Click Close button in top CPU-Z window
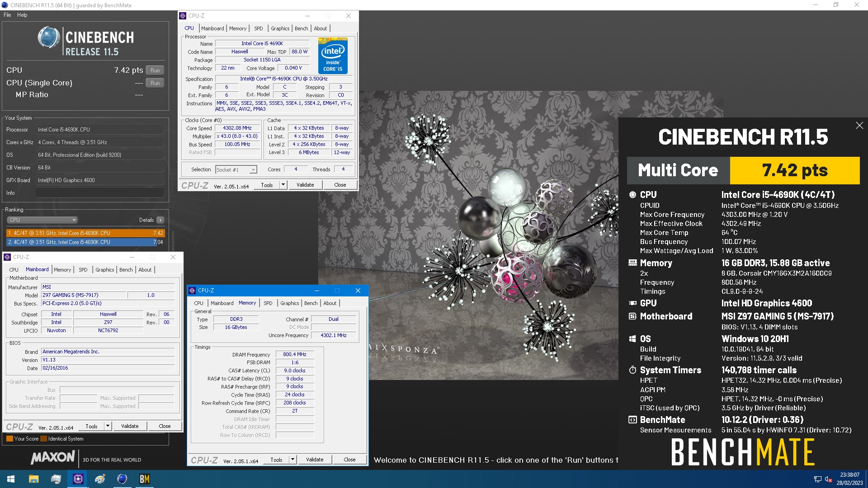 [x=340, y=185]
